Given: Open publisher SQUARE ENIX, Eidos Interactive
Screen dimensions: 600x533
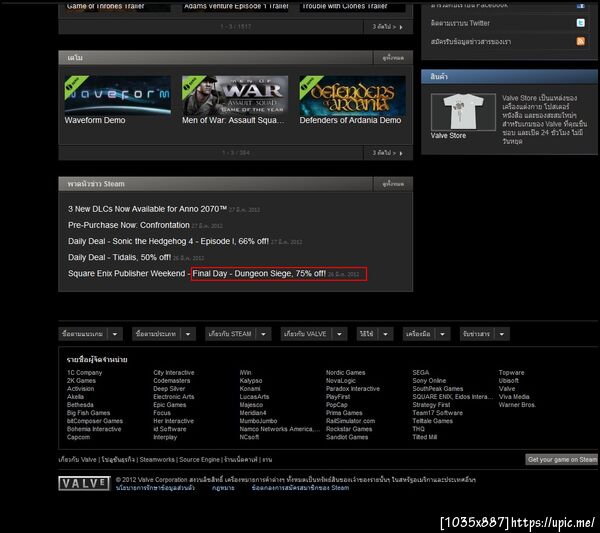Looking at the screenshot, I should pyautogui.click(x=452, y=397).
